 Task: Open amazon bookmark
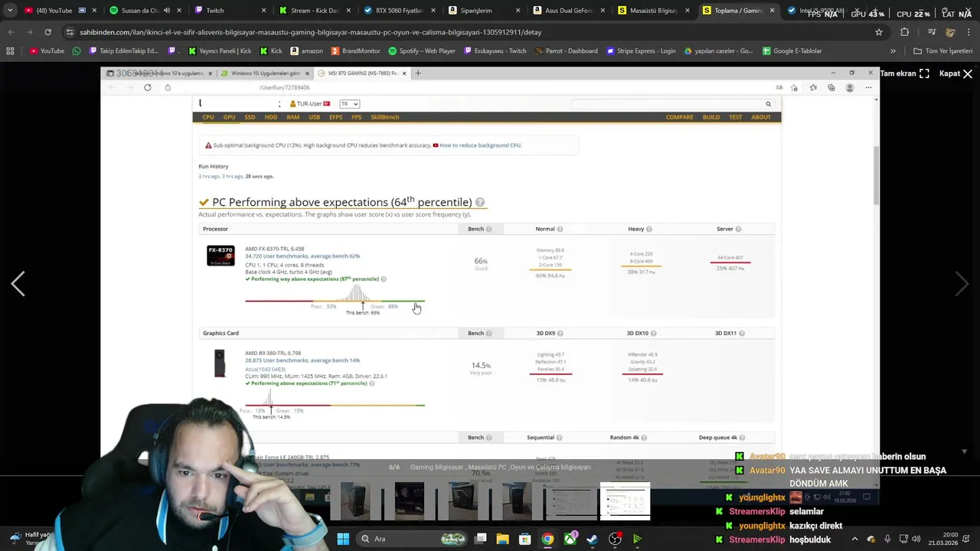(306, 51)
